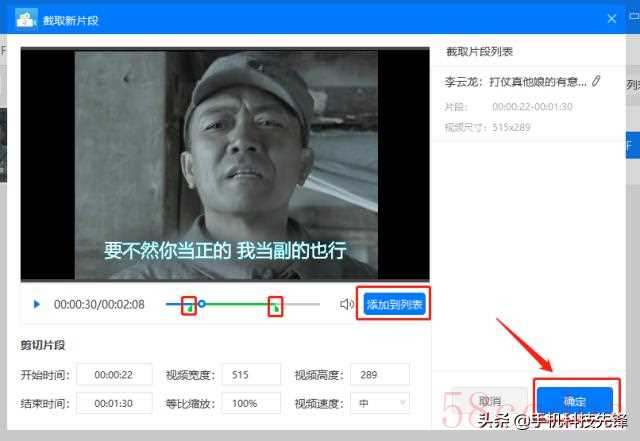The height and width of the screenshot is (441, 640).
Task: Edit the 视频高度 field
Action: 380,374
